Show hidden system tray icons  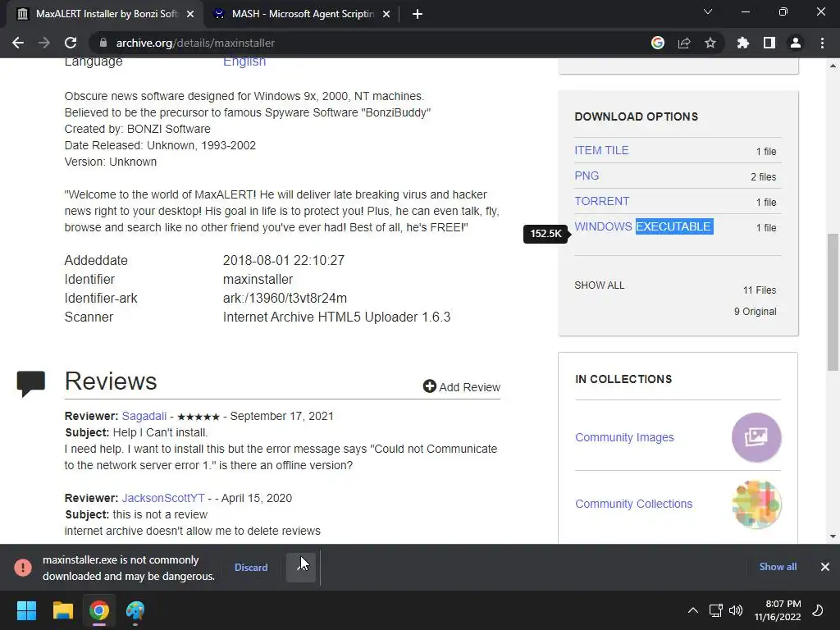coord(692,610)
